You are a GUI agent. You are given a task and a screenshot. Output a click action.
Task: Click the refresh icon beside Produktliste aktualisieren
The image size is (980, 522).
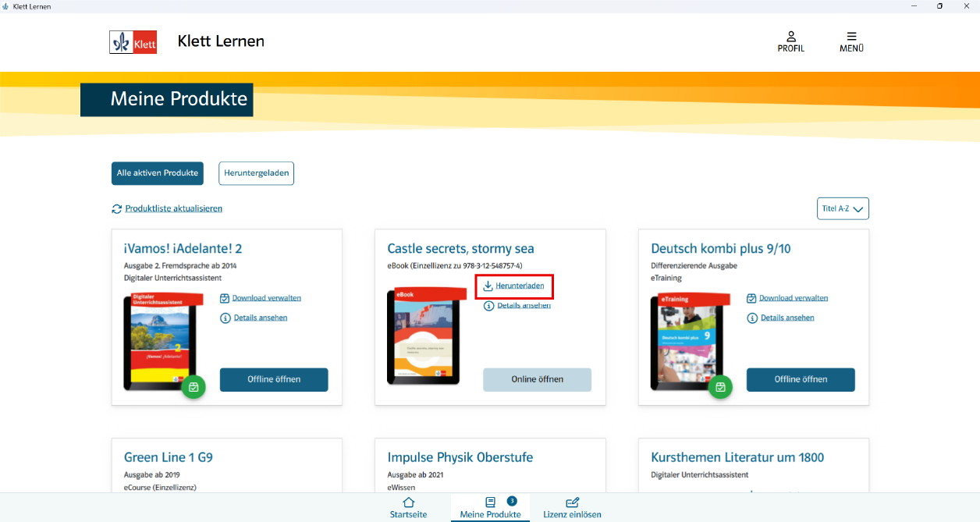point(116,208)
